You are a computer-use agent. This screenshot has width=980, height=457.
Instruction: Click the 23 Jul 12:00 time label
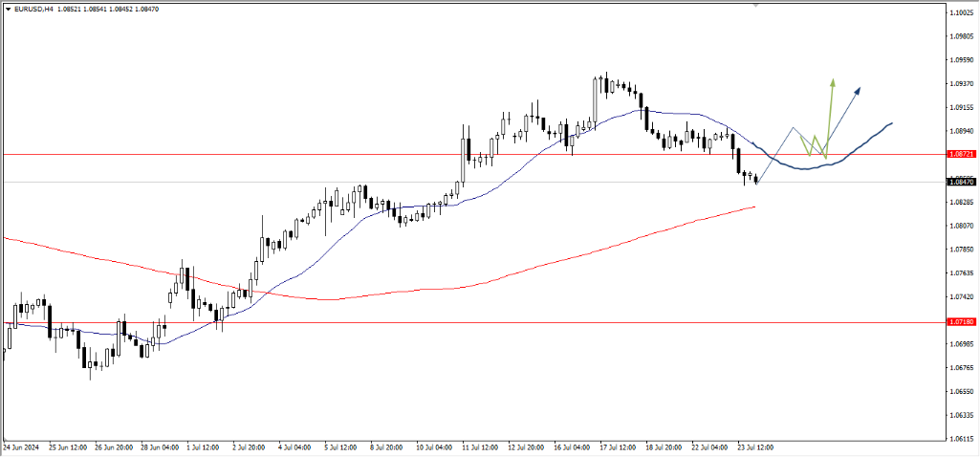(x=753, y=446)
